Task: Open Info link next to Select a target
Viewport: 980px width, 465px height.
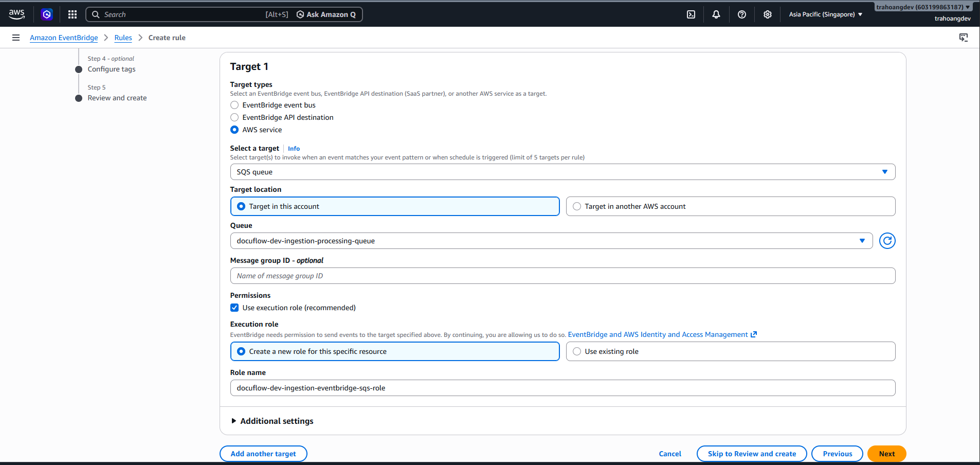Action: pos(294,149)
